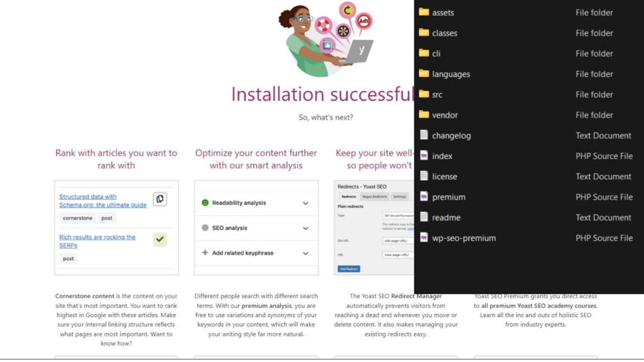Select the vendor folder icon
The width and height of the screenshot is (644, 362).
[424, 115]
